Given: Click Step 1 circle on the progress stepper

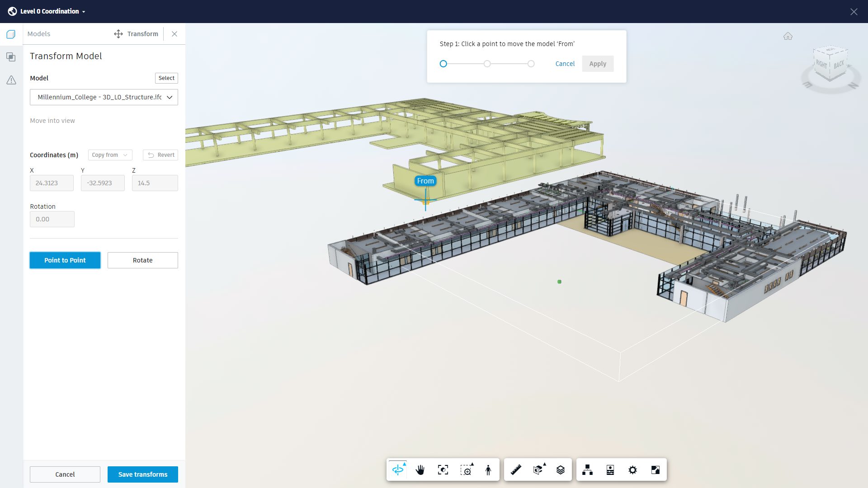Looking at the screenshot, I should tap(443, 64).
